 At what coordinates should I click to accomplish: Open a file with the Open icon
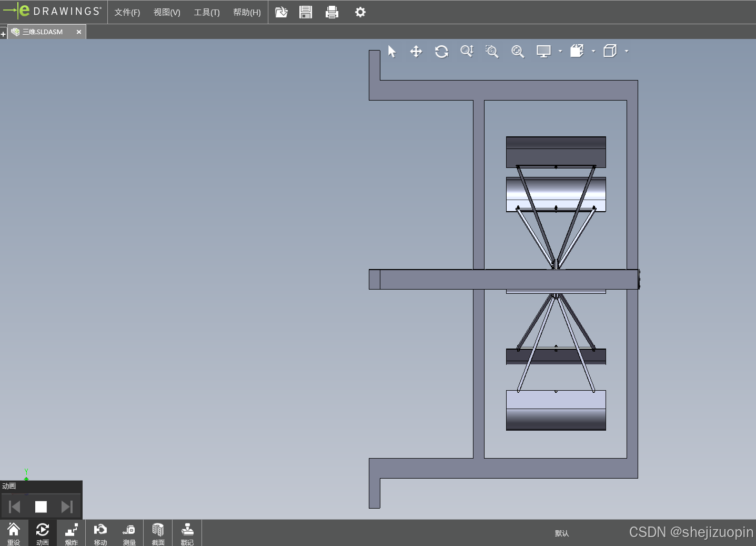281,12
